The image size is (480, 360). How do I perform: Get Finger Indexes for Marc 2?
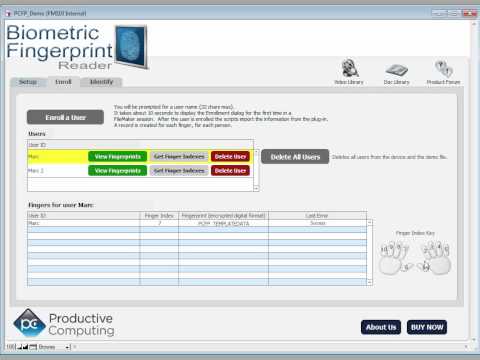(x=179, y=171)
